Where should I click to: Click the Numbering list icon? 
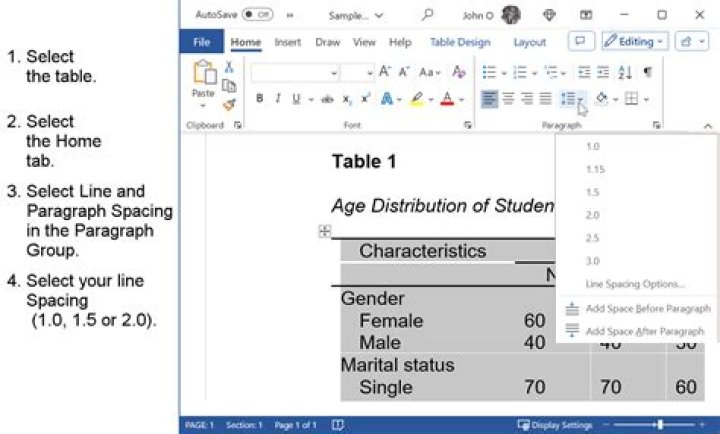[520, 72]
